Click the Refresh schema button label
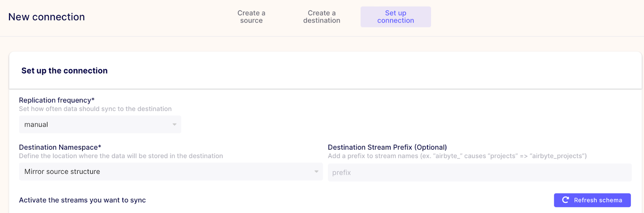 click(598, 200)
